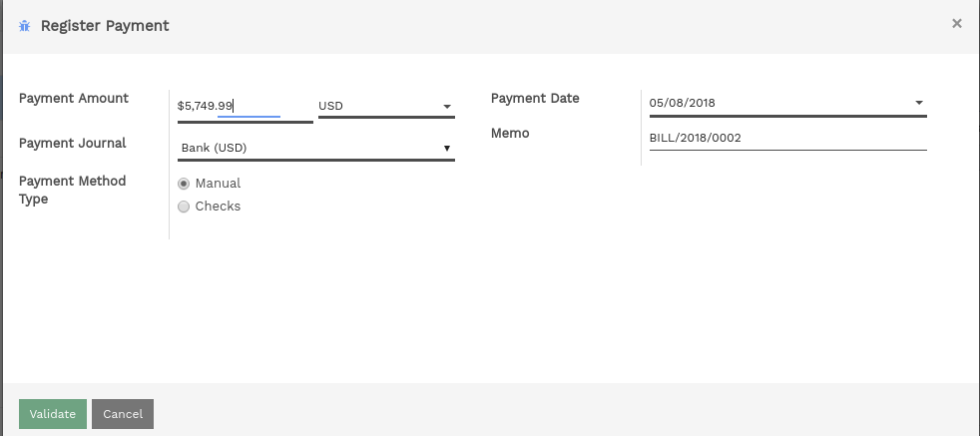Click the Checks option label

(219, 207)
